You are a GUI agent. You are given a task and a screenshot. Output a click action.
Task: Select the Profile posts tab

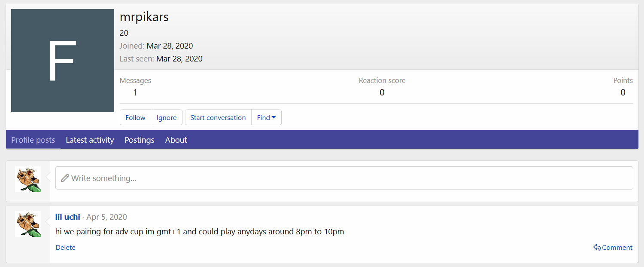pyautogui.click(x=33, y=140)
